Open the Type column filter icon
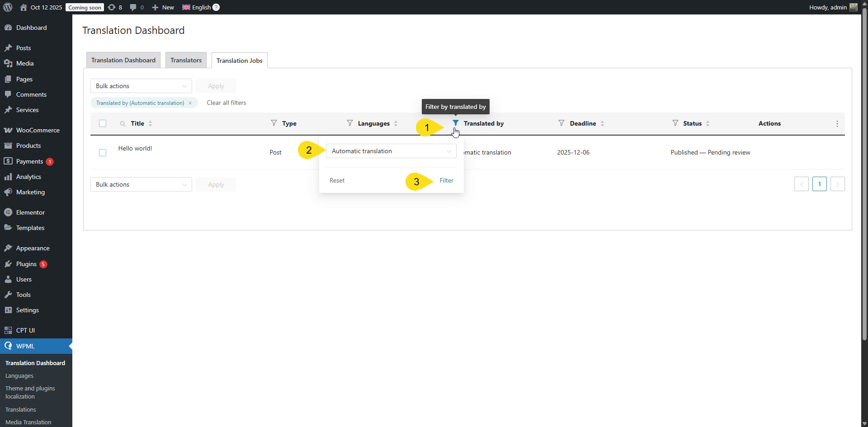868x427 pixels. pos(274,123)
